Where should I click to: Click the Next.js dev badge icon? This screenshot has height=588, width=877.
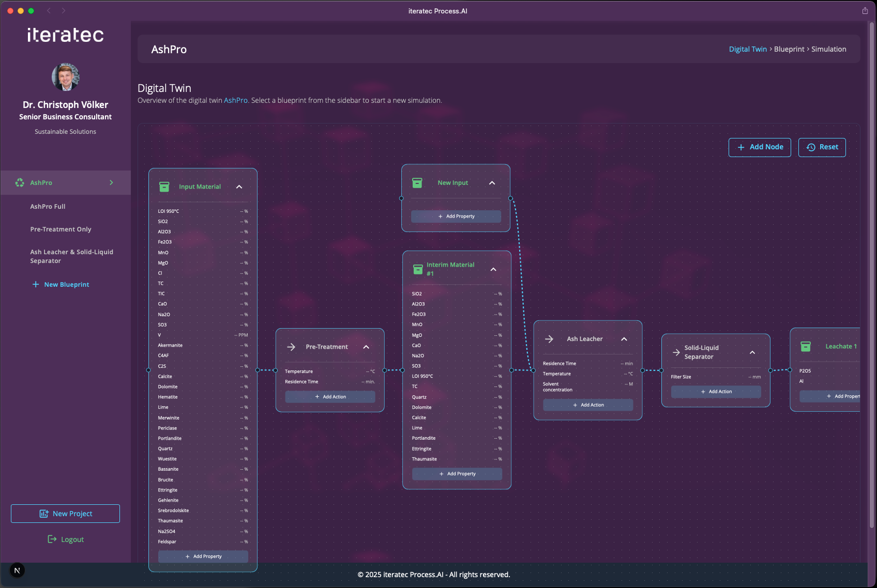point(17,570)
